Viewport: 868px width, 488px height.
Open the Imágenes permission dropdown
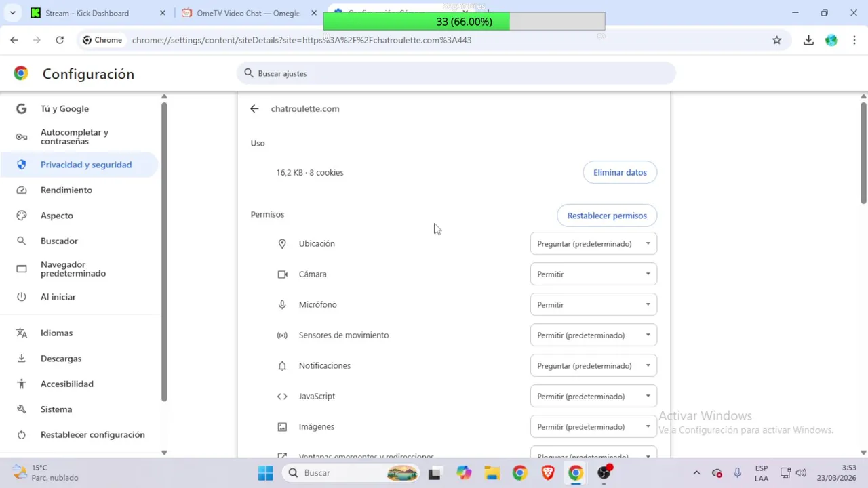[593, 426]
